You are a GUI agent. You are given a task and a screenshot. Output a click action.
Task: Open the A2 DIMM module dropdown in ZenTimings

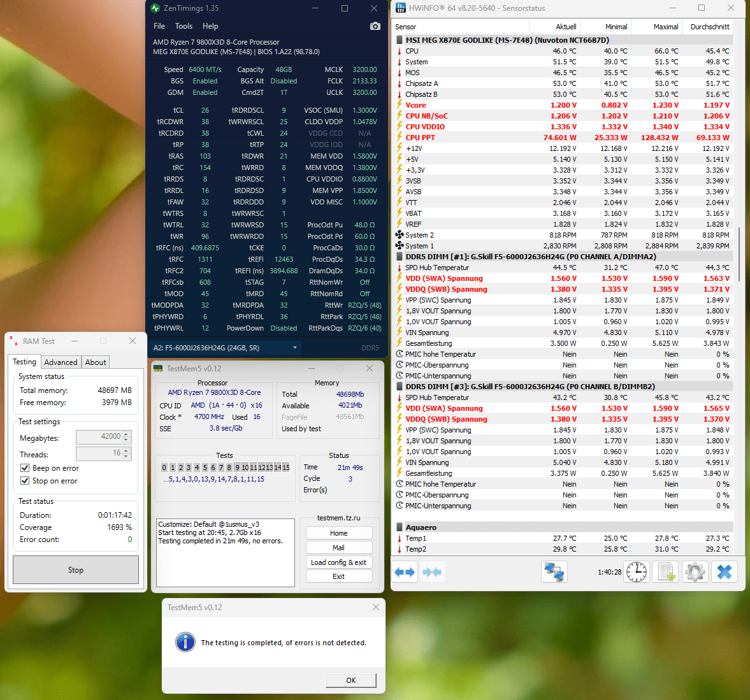225,348
